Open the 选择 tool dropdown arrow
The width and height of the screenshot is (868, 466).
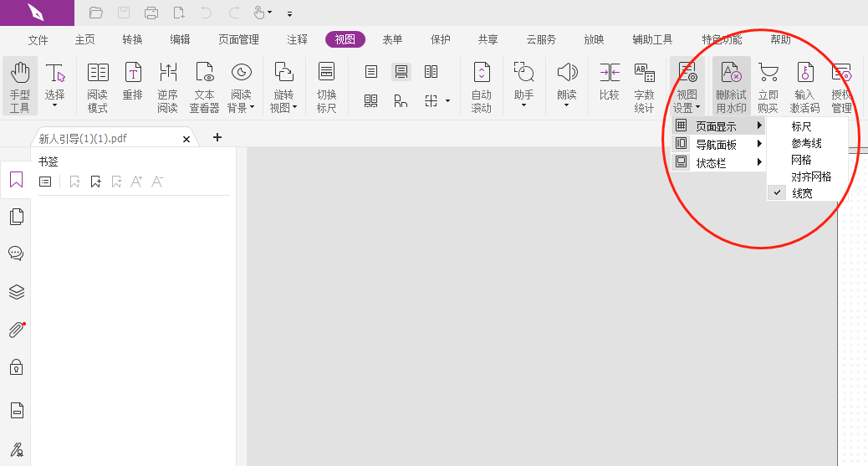click(55, 106)
